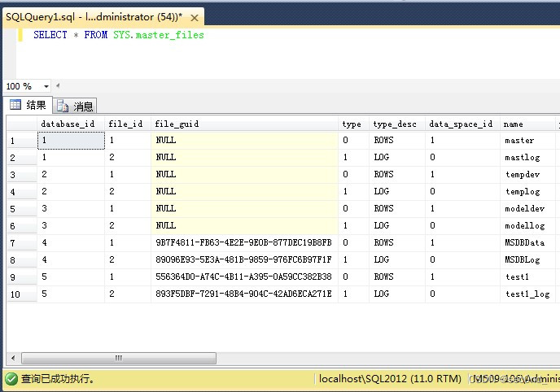Click the results grid icon on 结果 tab
Screen dimensions: 560x392
tap(15, 105)
